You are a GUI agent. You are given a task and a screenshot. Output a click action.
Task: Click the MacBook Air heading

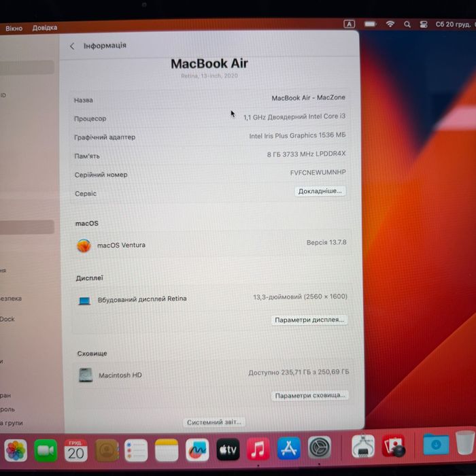coord(209,64)
